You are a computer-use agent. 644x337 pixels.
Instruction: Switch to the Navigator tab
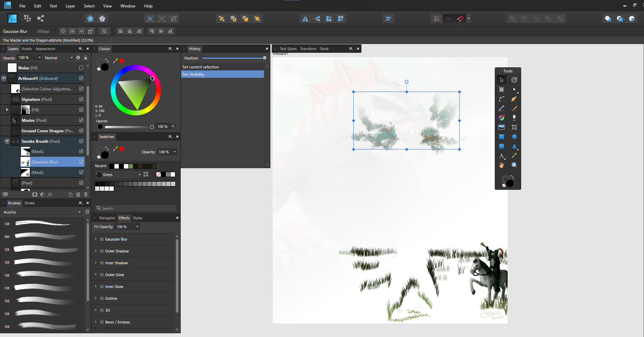point(107,218)
